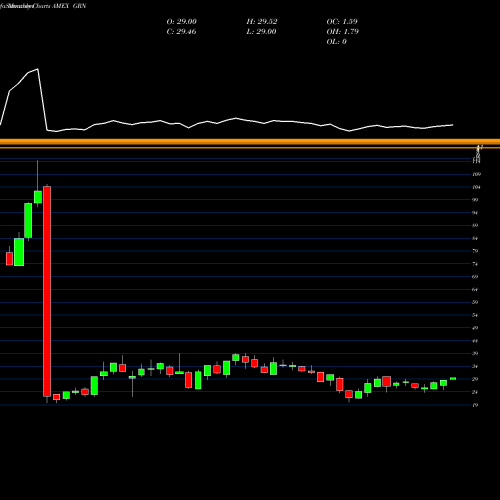Select the tall red crash candlestick
The height and width of the screenshot is (500, 500).
47,291
